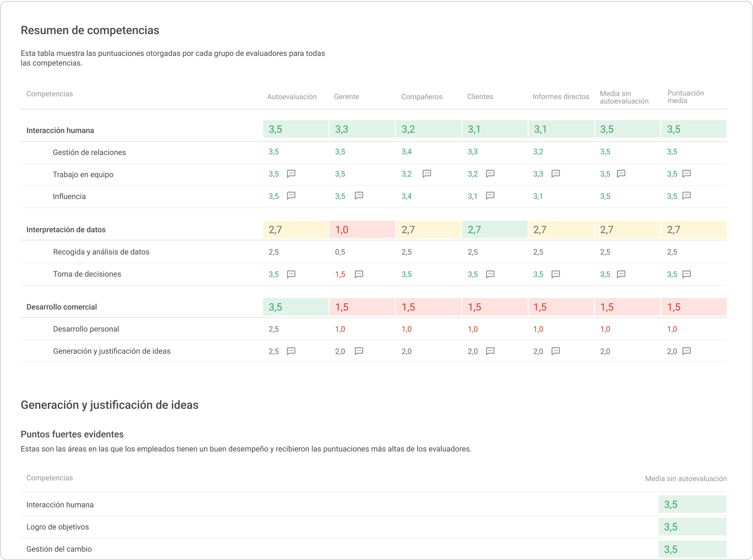Expand the Desarrollo comercial competency group
The image size is (753, 560).
62,307
